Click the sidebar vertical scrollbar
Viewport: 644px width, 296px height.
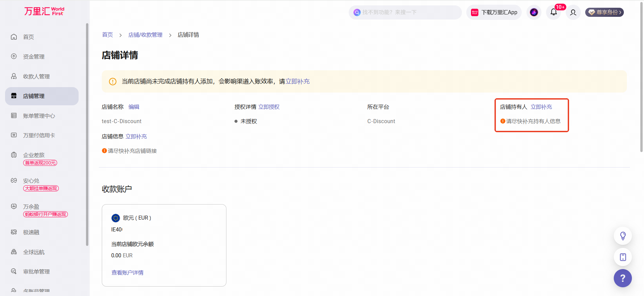(x=87, y=135)
